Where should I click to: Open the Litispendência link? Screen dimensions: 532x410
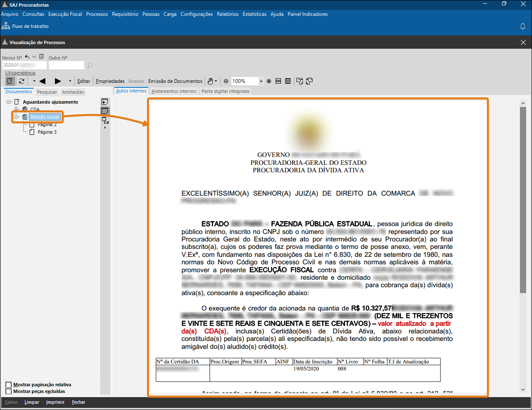pos(20,73)
